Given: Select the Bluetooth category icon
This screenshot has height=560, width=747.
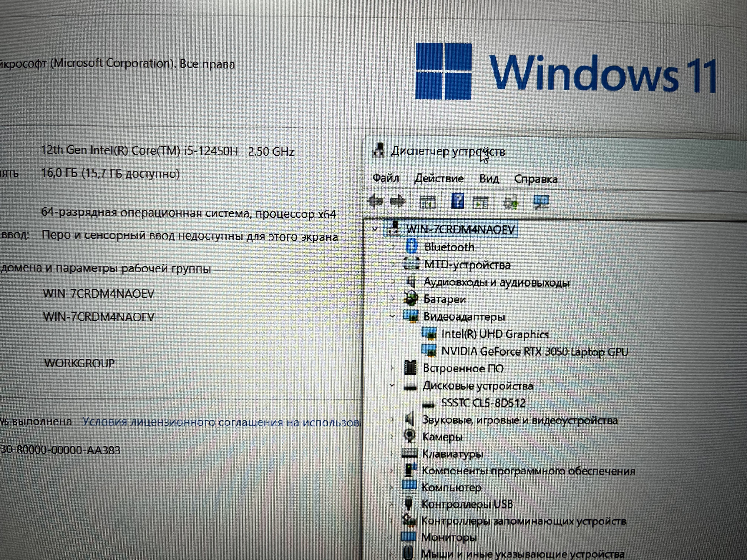Looking at the screenshot, I should 411,246.
